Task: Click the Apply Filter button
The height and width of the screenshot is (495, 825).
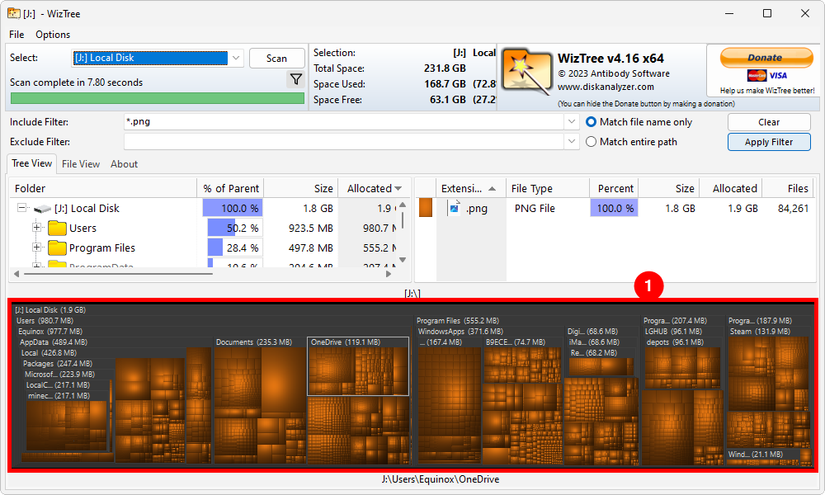Action: (x=768, y=142)
